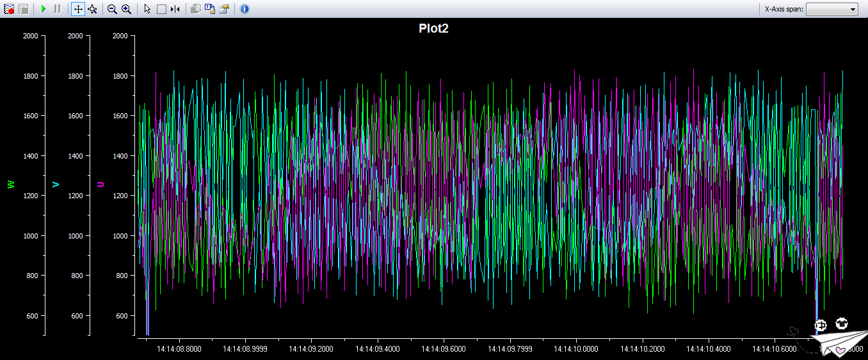
Task: Toggle the pan (four-arrow move) tool
Action: click(x=78, y=9)
